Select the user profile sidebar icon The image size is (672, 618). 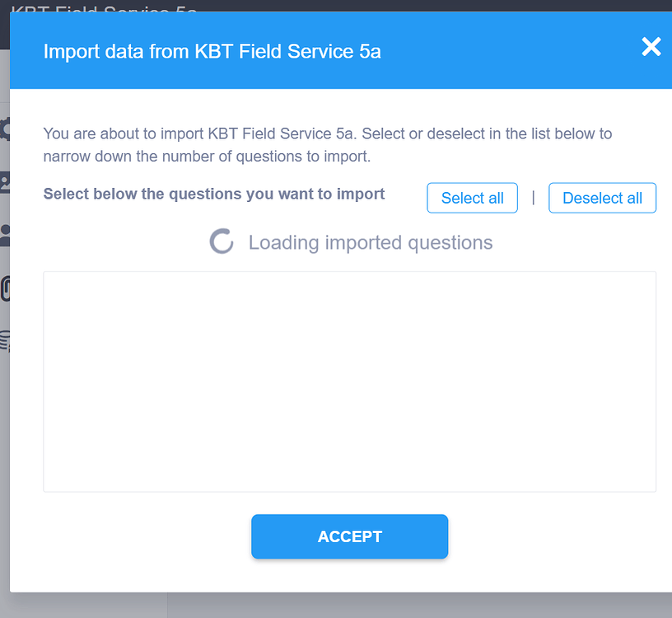(x=5, y=236)
